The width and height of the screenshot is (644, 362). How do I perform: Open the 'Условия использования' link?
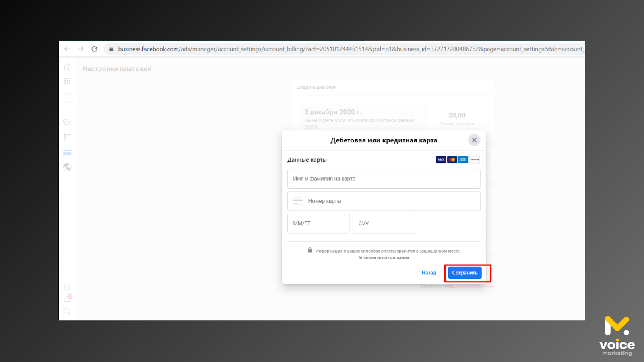point(384,258)
